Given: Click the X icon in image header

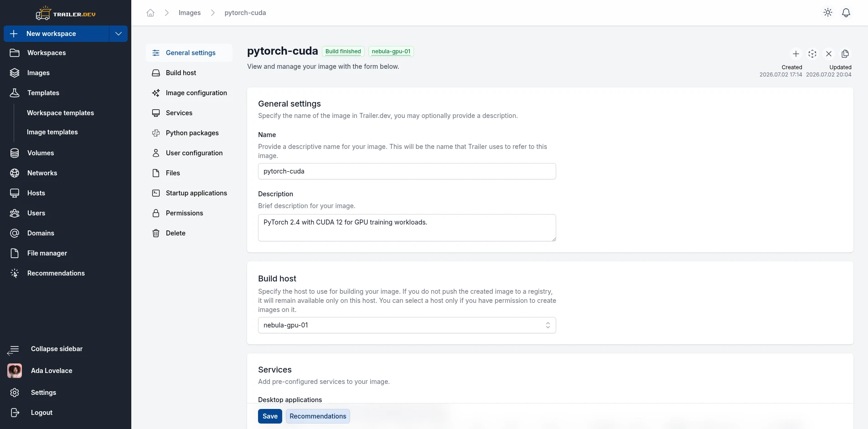Looking at the screenshot, I should 829,54.
